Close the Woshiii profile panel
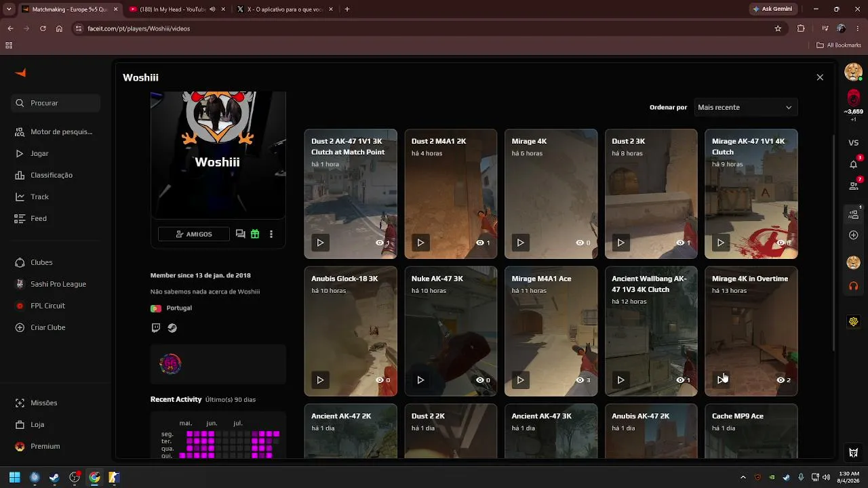The height and width of the screenshot is (488, 868). tap(820, 77)
